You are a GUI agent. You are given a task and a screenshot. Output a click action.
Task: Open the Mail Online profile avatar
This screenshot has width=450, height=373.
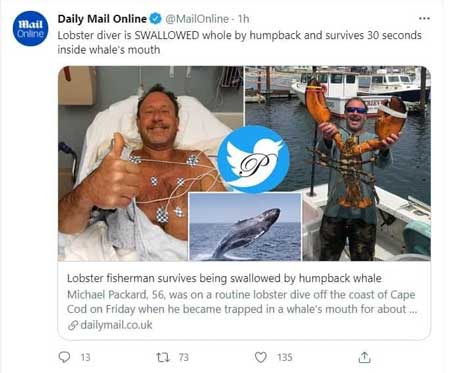30,29
